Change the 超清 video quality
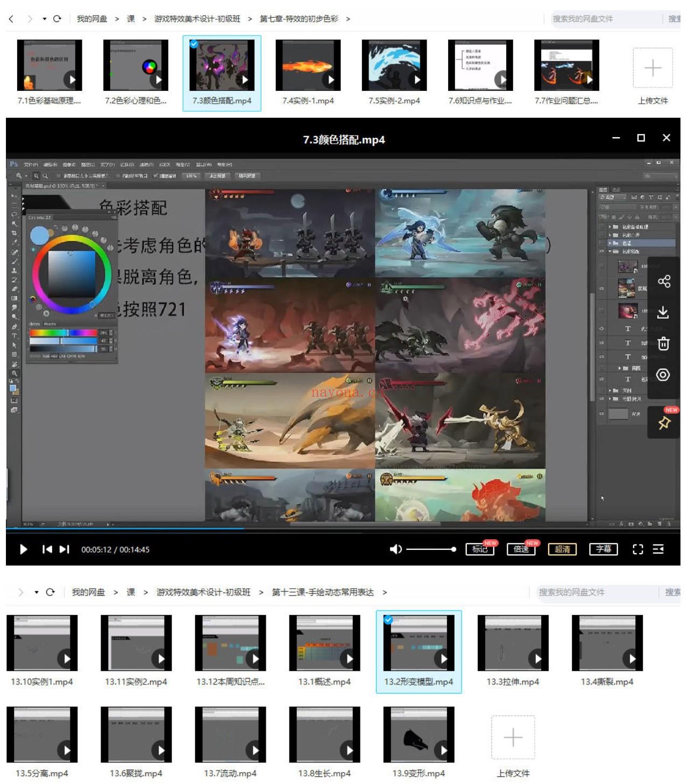The image size is (695, 784). pos(562,549)
